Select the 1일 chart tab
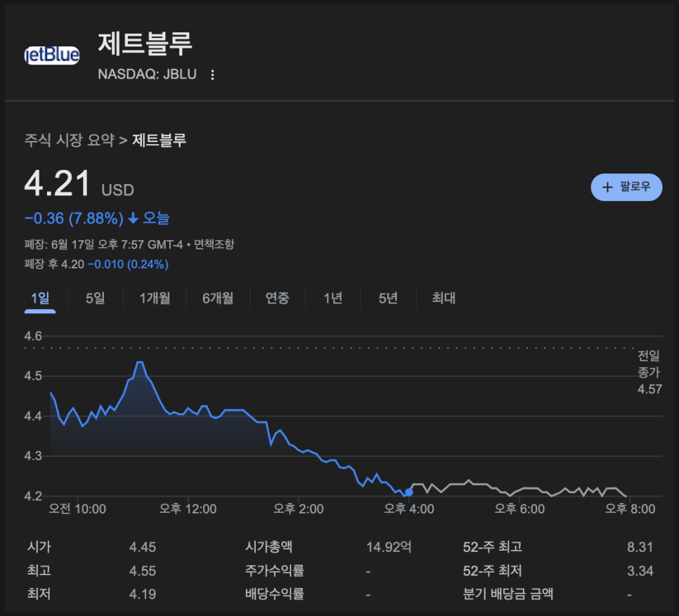 40,298
